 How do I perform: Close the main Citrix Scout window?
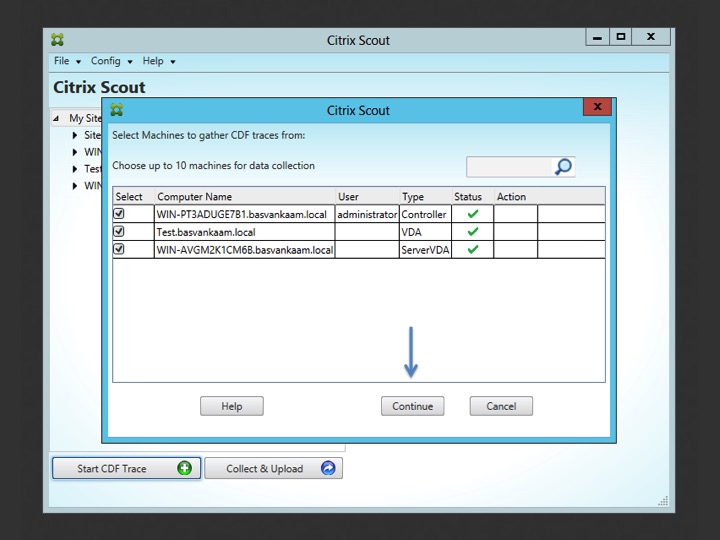[651, 37]
